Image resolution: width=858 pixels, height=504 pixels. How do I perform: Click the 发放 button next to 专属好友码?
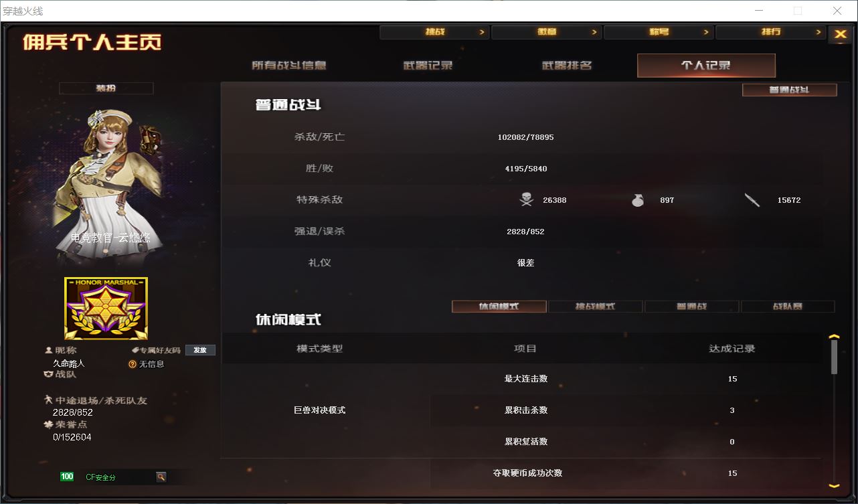200,350
